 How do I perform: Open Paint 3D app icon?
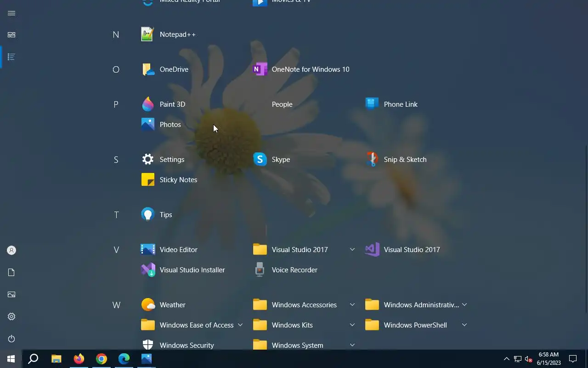147,104
